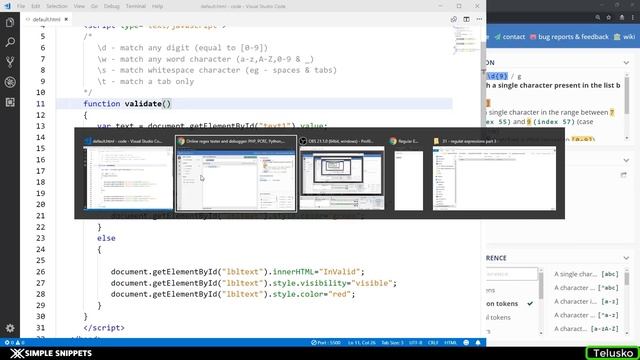The image size is (640, 360).
Task: Open the Source Control view
Action: (x=10, y=62)
